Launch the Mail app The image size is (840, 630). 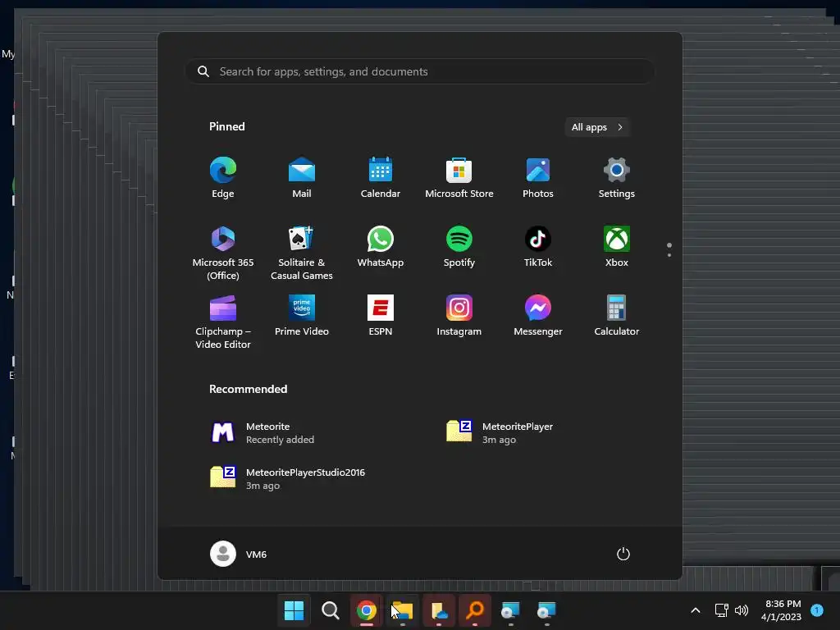tap(302, 178)
